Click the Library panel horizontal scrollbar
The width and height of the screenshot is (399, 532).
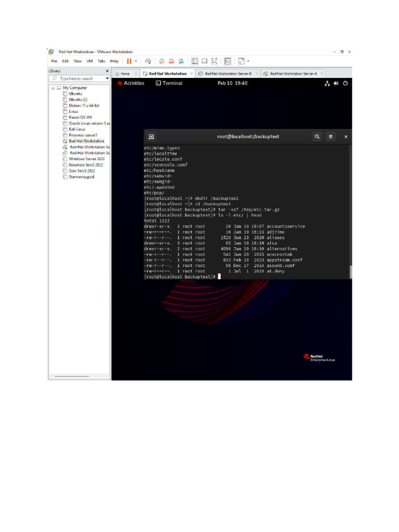(72, 376)
